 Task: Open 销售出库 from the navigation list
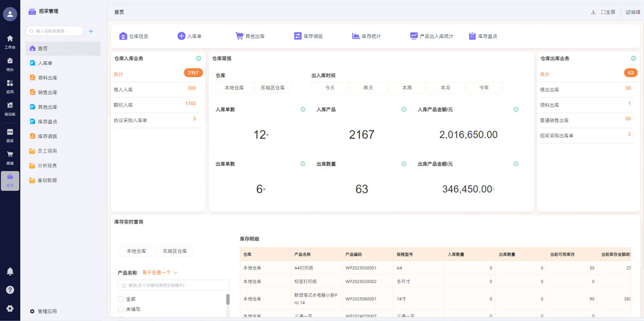pos(47,93)
